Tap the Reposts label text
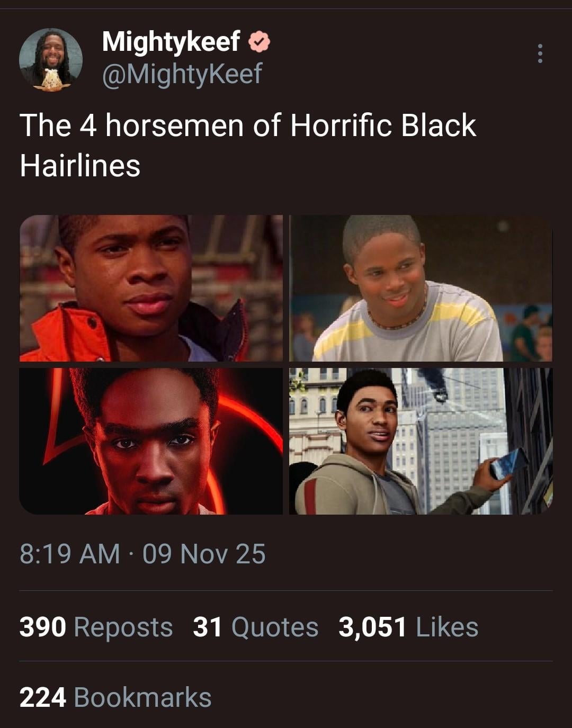Image resolution: width=572 pixels, height=728 pixels. [x=123, y=628]
